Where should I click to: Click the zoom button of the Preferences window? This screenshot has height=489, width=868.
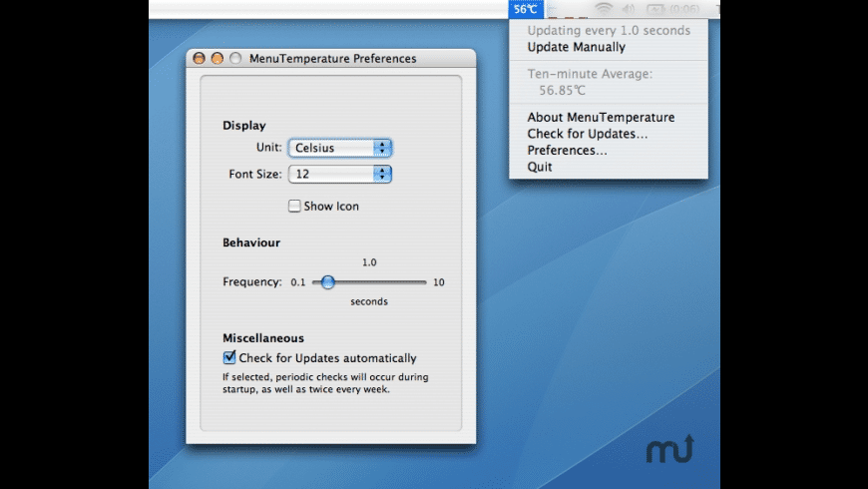click(235, 58)
